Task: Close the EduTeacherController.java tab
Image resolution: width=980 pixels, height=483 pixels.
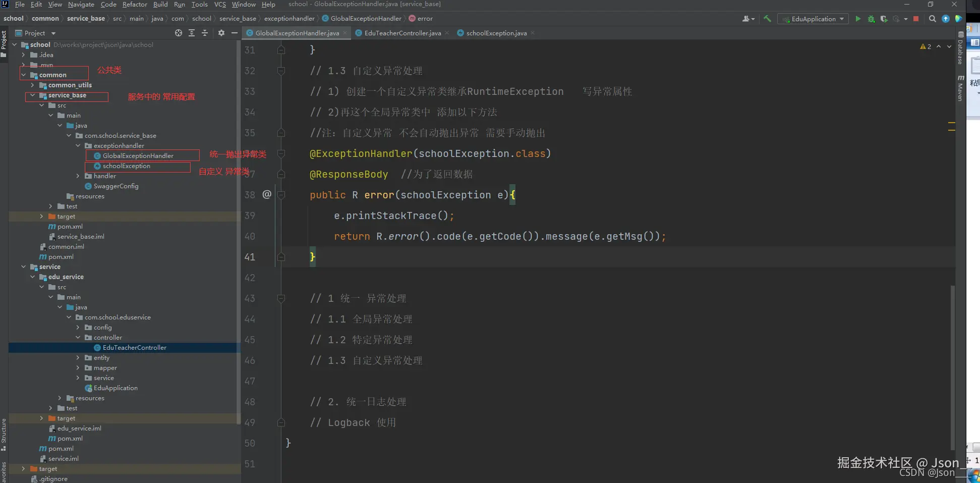Action: [x=447, y=33]
